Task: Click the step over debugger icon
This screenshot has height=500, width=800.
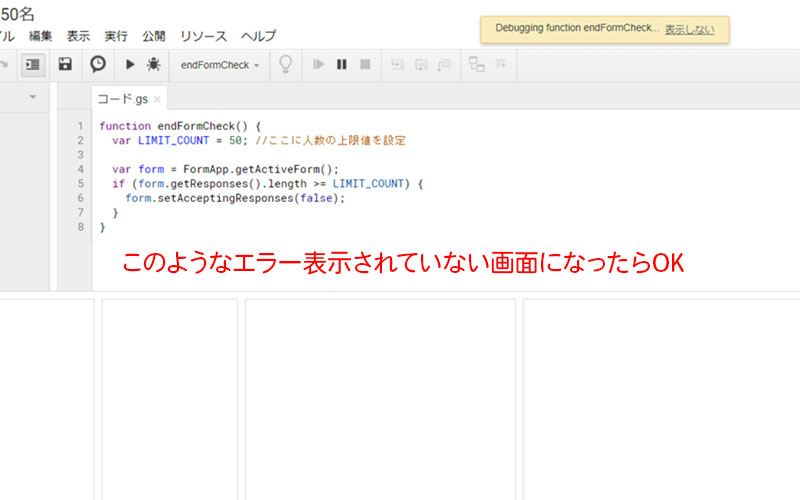Action: tap(421, 64)
